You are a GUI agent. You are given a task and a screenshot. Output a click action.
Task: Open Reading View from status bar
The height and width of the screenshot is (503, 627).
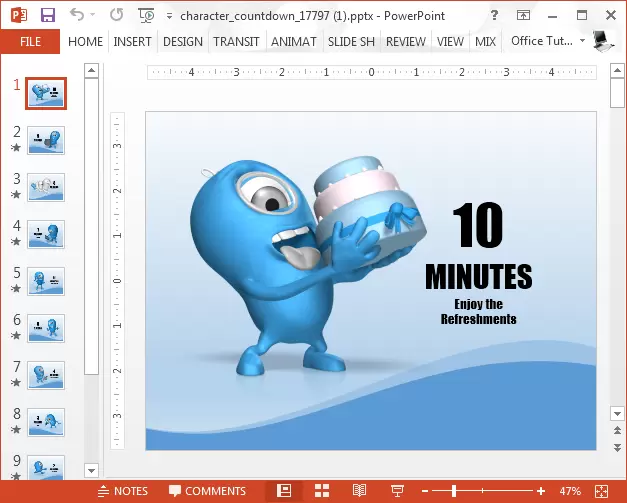coord(359,491)
